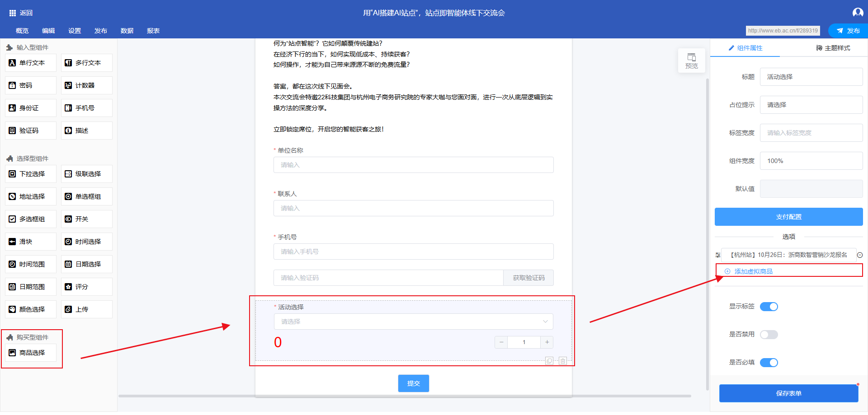The width and height of the screenshot is (868, 415).
Task: Click the drag handle icon beside the option
Action: tap(717, 255)
